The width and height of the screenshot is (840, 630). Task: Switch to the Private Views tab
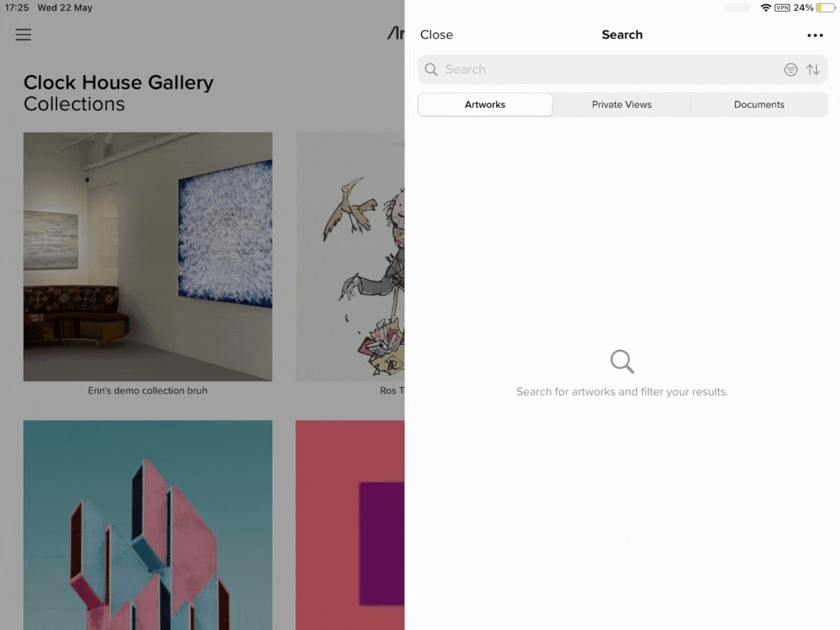622,105
